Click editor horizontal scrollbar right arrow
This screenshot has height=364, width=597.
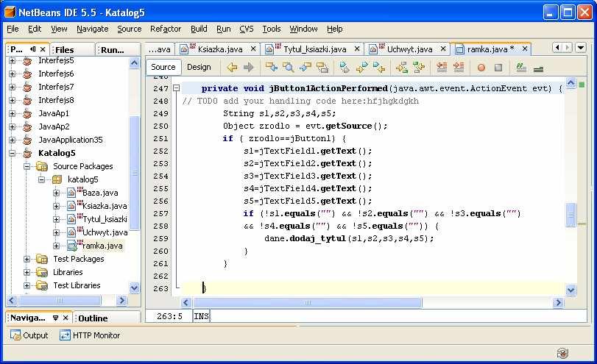pos(558,303)
